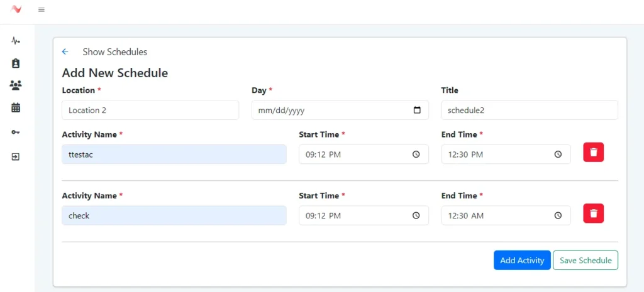Image resolution: width=644 pixels, height=292 pixels.
Task: Click the Save Schedule button
Action: (586, 260)
